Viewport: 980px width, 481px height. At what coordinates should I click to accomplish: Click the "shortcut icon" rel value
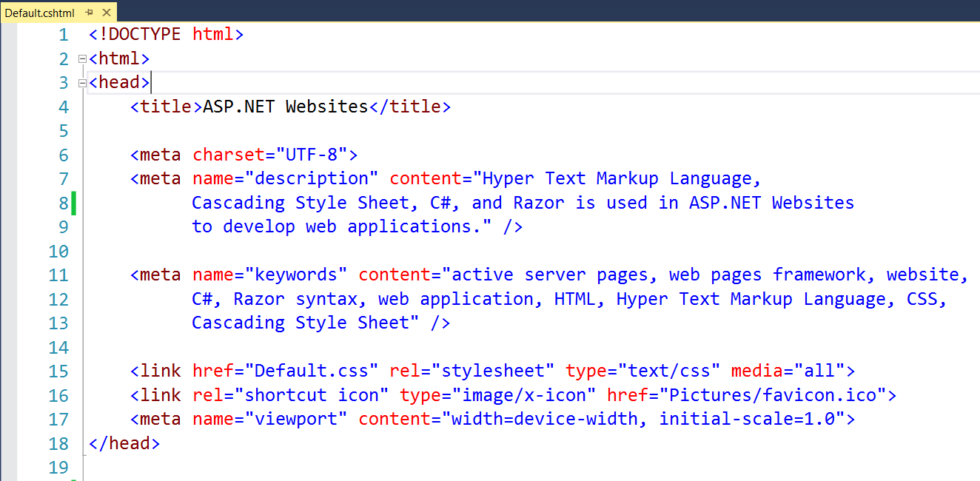[316, 395]
